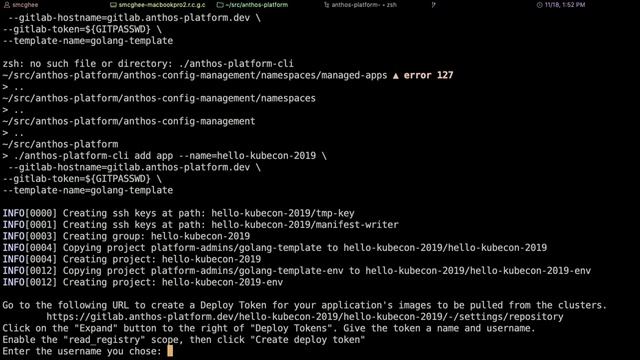The image size is (640, 360).
Task: Open the gitlab.anthos-platform.dev settings/repository URL
Action: [304, 317]
